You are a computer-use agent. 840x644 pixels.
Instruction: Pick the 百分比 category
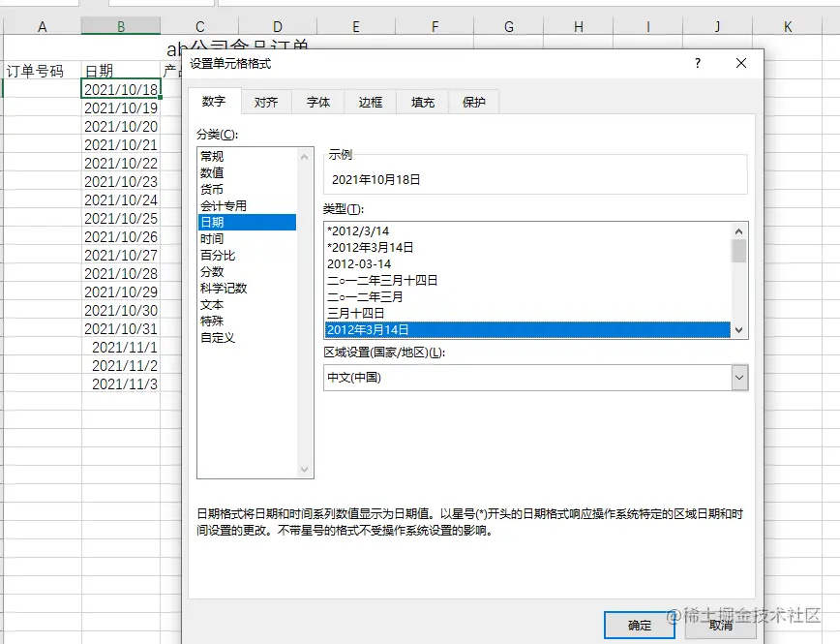click(247, 256)
